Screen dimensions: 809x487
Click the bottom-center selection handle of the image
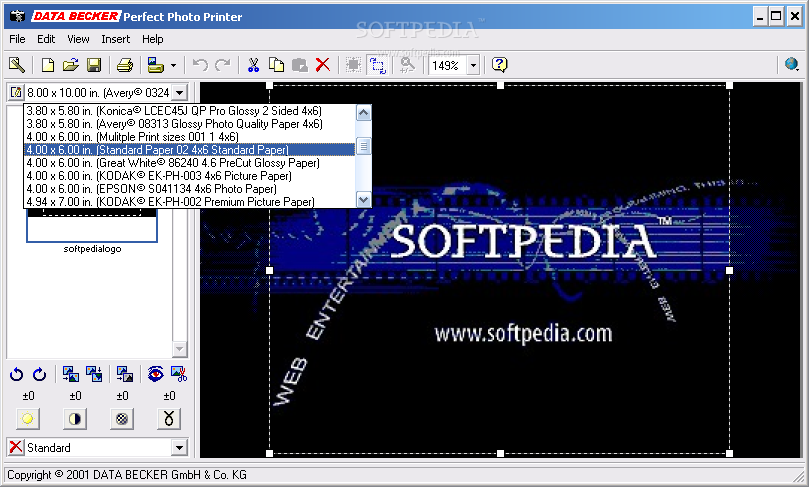[500, 453]
